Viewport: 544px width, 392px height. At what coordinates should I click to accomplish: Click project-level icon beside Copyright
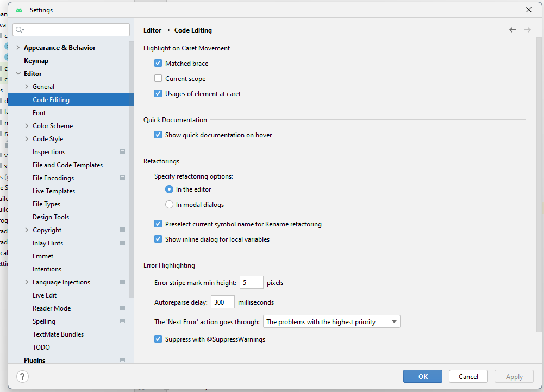(x=123, y=230)
